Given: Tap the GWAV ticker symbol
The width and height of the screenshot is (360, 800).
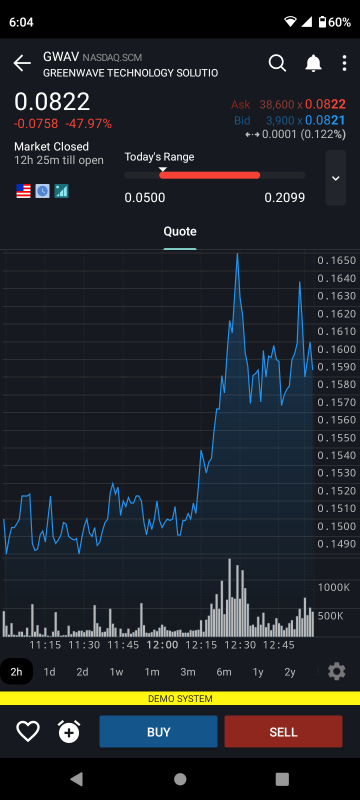Looking at the screenshot, I should (61, 56).
